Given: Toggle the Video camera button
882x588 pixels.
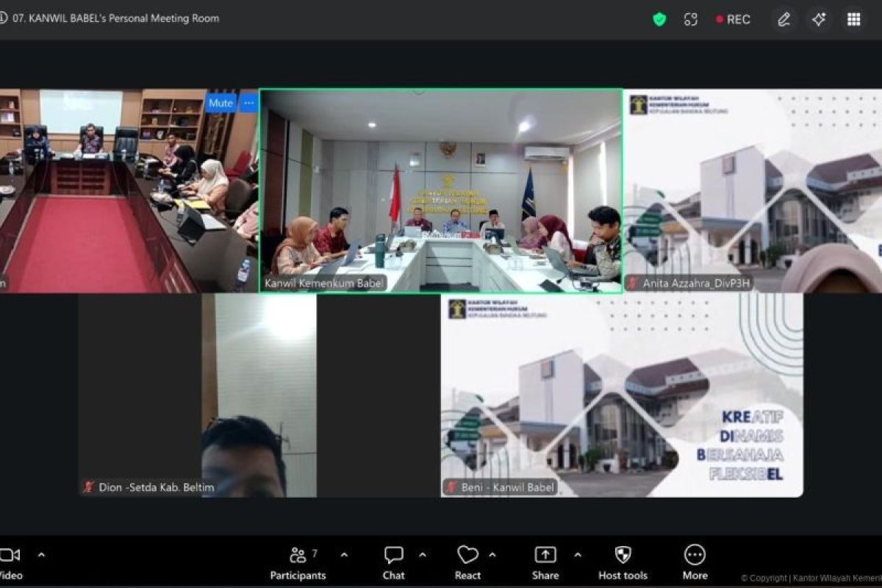Looking at the screenshot, I should click(9, 562).
